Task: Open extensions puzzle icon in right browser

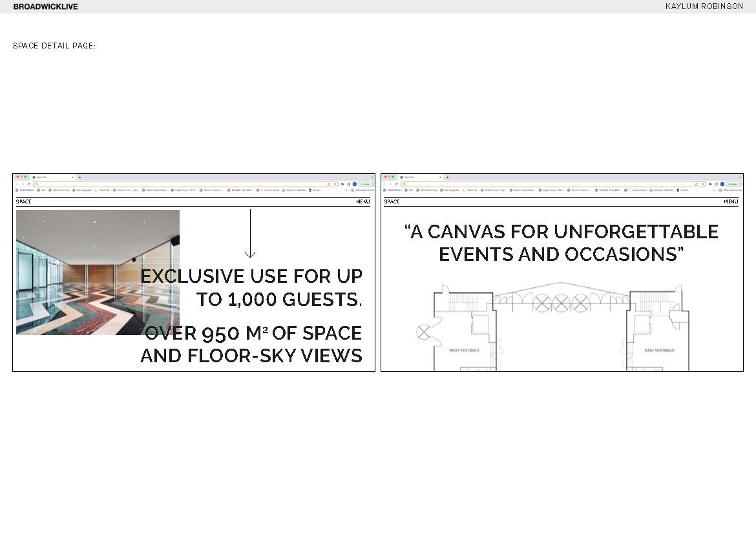Action: 711,184
